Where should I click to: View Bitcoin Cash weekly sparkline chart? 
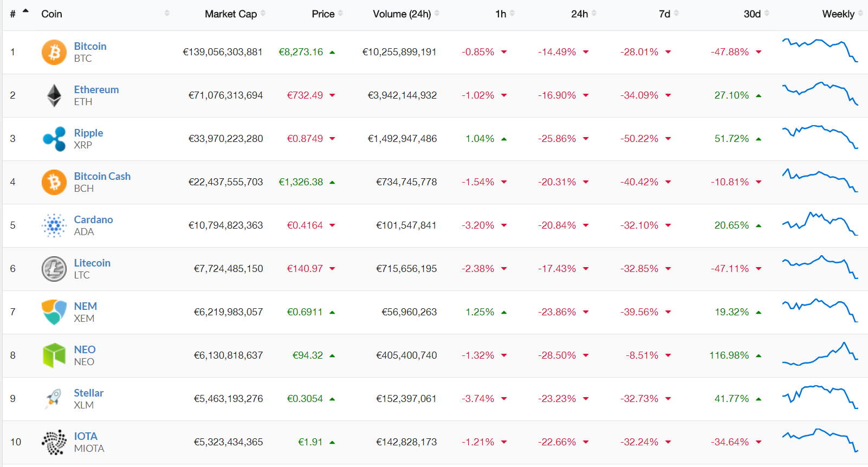[x=820, y=180]
